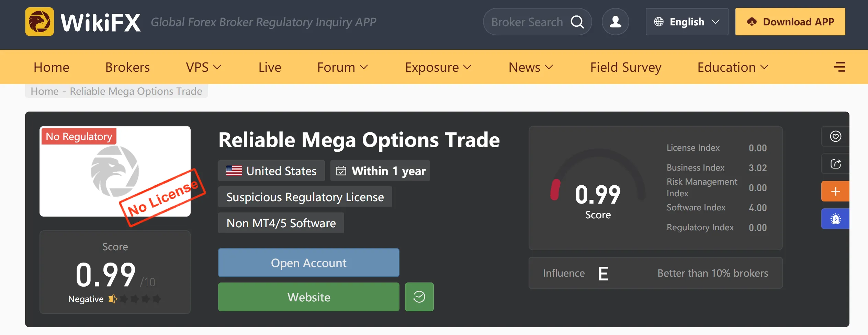This screenshot has height=335, width=868.
Task: Go to Field Survey page
Action: click(x=626, y=67)
